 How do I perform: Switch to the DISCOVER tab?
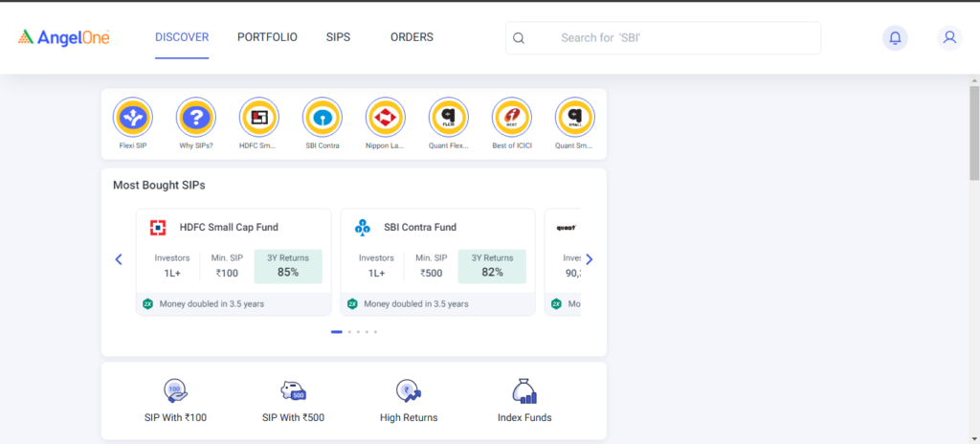click(x=182, y=37)
